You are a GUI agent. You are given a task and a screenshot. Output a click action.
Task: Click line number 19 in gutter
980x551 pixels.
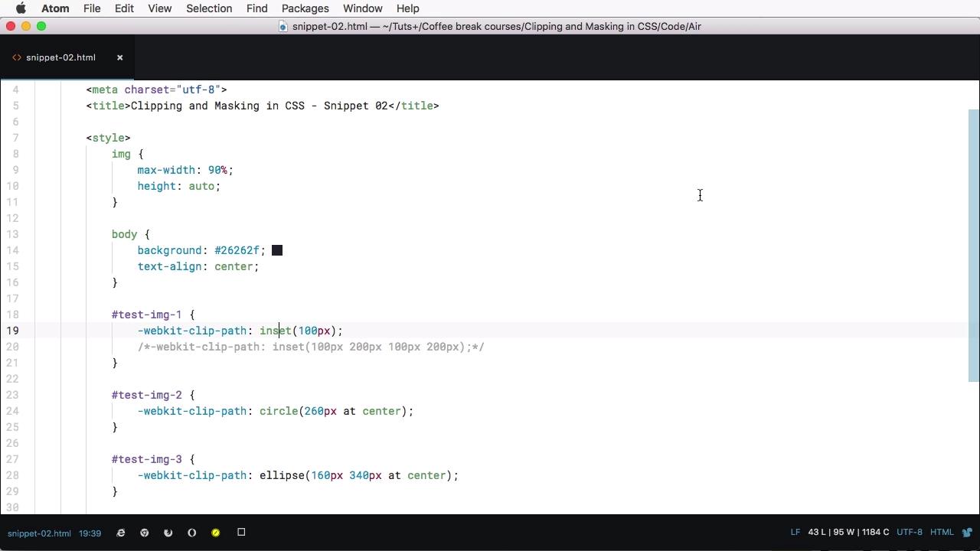coord(13,331)
